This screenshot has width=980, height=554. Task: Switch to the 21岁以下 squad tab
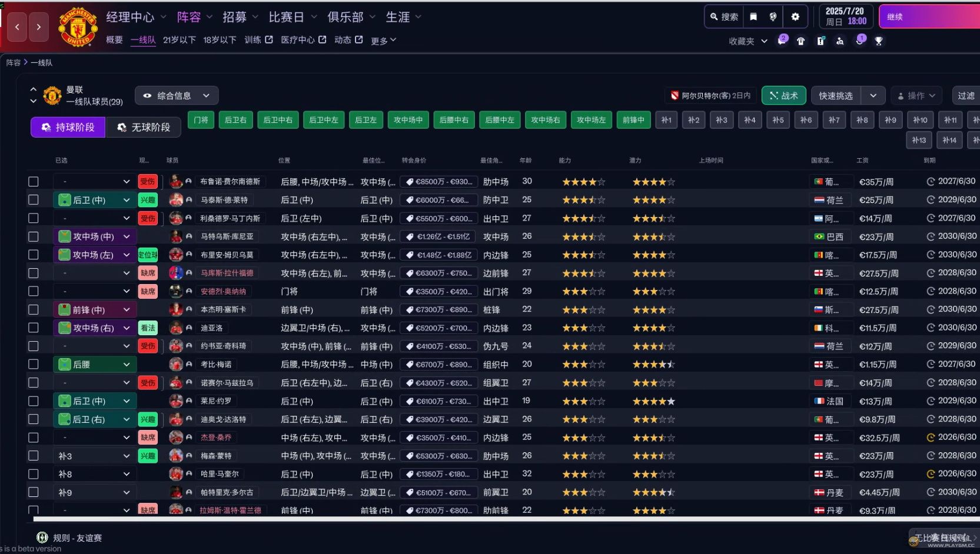click(179, 40)
